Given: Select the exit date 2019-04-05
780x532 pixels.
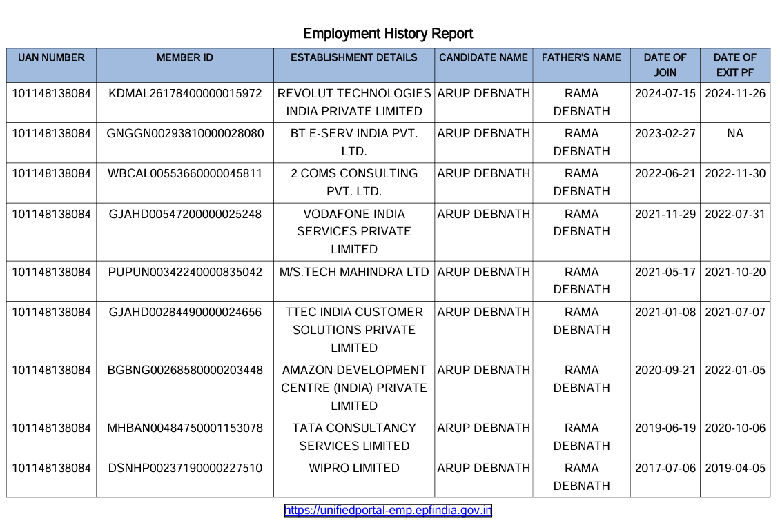Looking at the screenshot, I should tap(735, 469).
